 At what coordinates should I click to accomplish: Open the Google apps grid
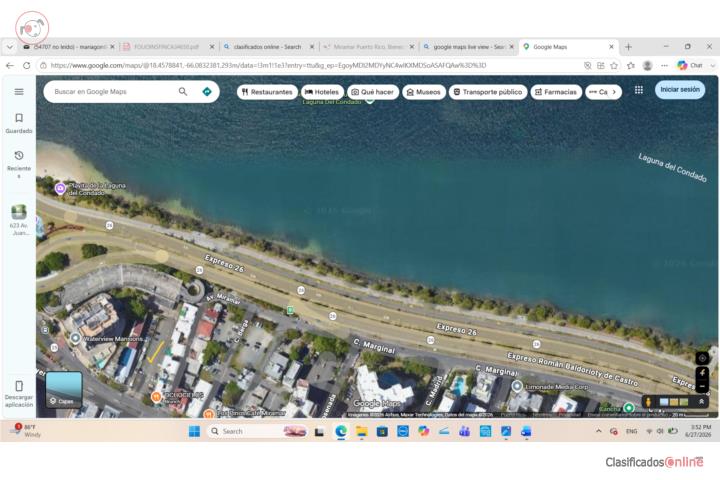(x=639, y=90)
